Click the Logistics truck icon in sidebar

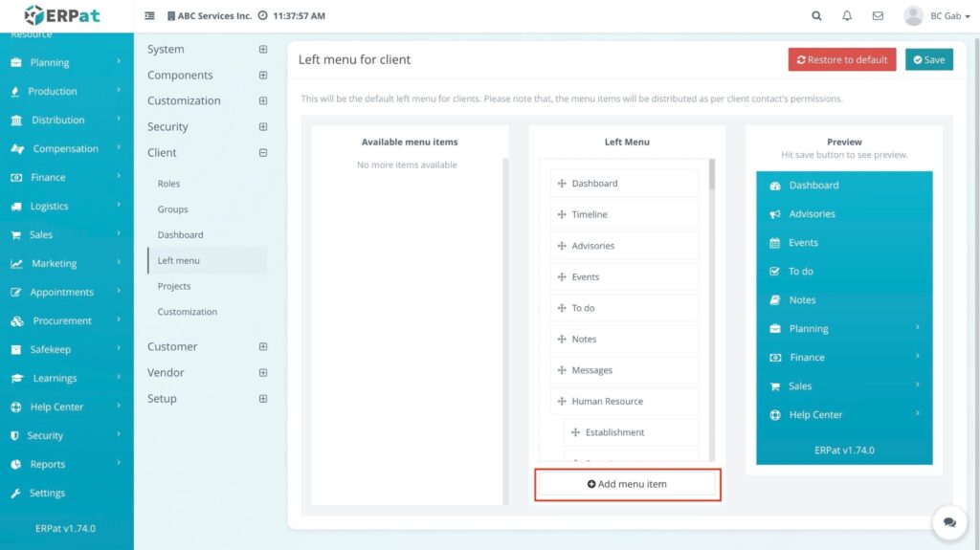tap(16, 207)
